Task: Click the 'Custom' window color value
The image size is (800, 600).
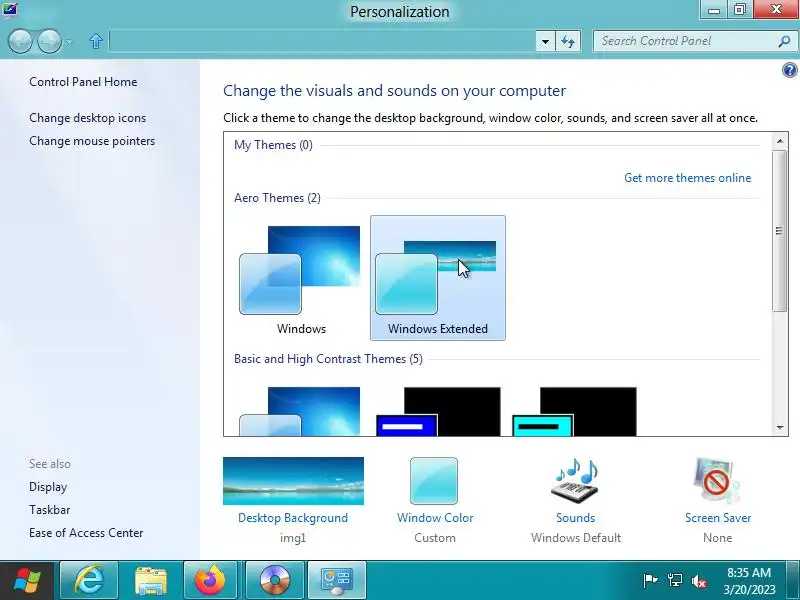Action: click(435, 538)
